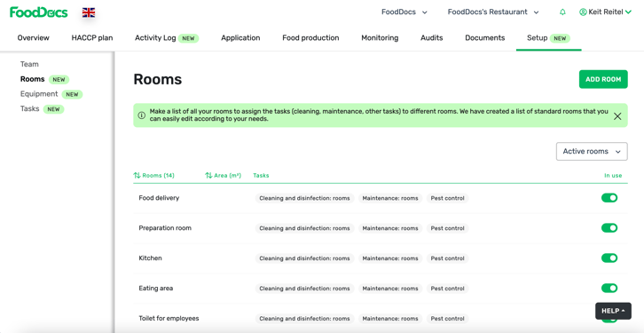The image size is (644, 333).
Task: Open the notifications bell
Action: (562, 12)
